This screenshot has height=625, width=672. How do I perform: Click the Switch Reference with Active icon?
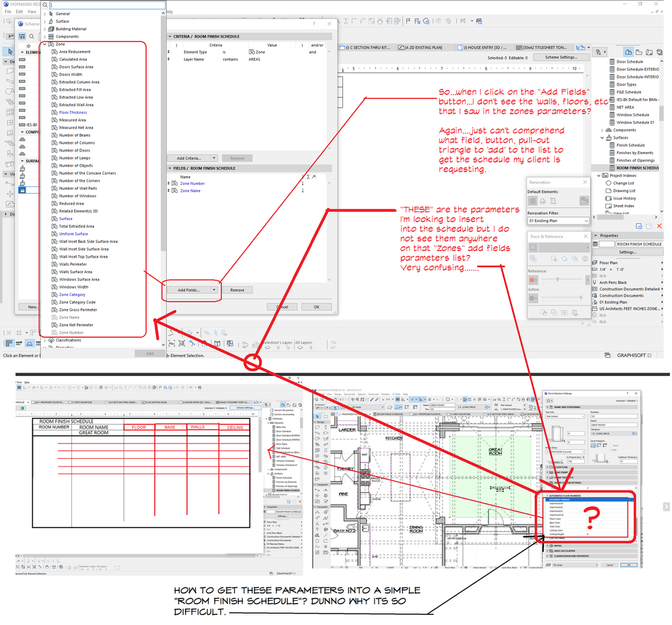click(x=533, y=258)
